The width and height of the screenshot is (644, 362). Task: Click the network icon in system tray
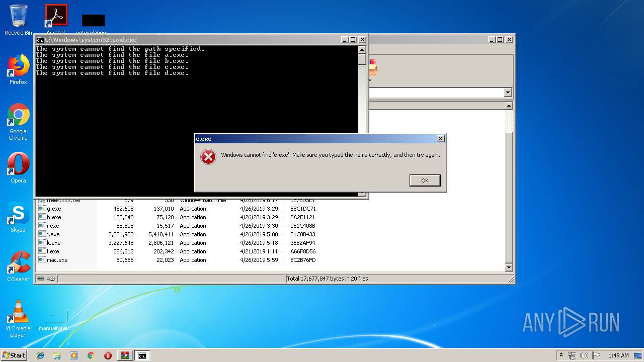(572, 355)
